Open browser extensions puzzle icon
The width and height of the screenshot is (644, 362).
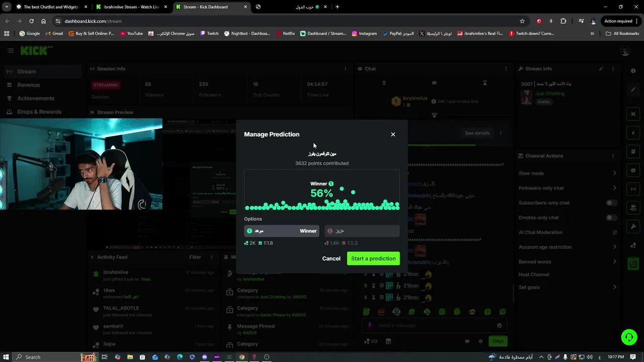tap(563, 21)
